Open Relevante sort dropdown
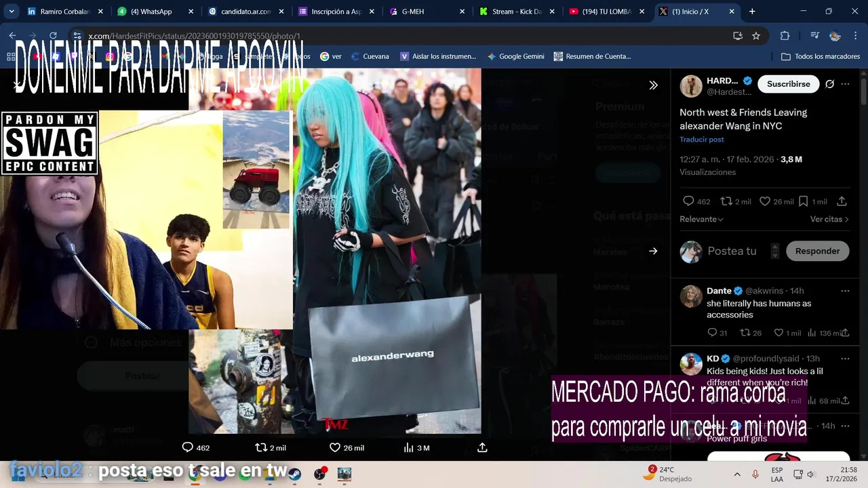The width and height of the screenshot is (868, 488). click(x=701, y=219)
